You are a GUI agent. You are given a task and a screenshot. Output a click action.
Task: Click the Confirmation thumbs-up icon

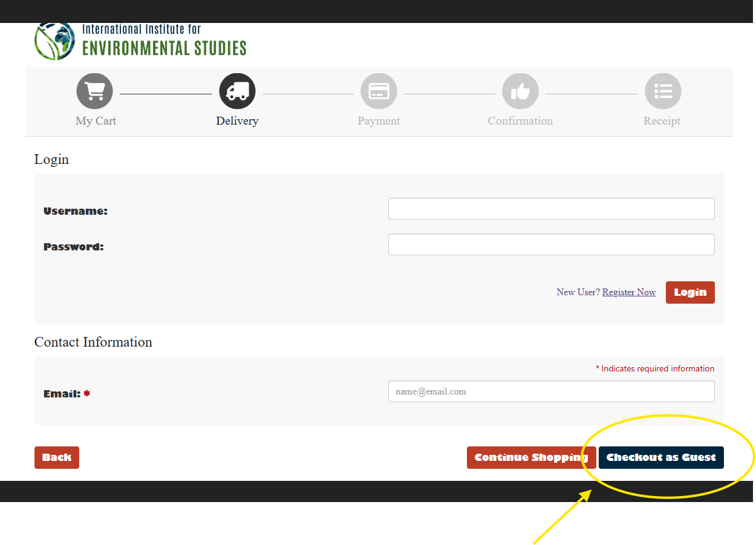click(x=520, y=91)
